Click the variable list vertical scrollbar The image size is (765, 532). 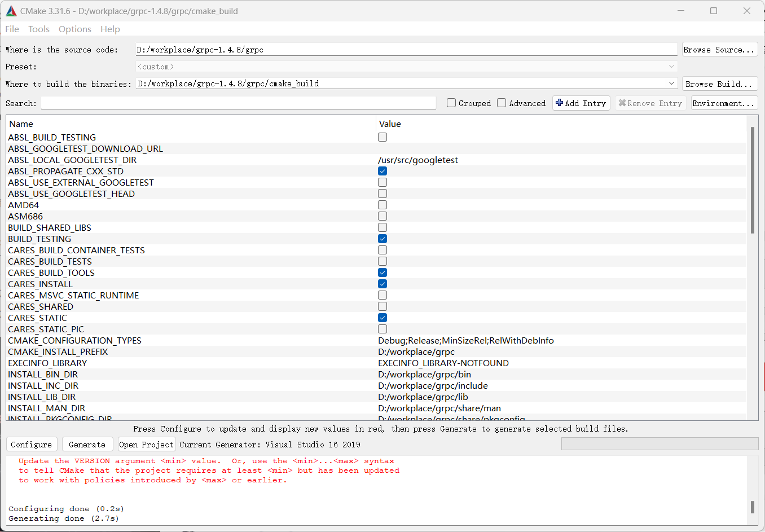tap(752, 181)
